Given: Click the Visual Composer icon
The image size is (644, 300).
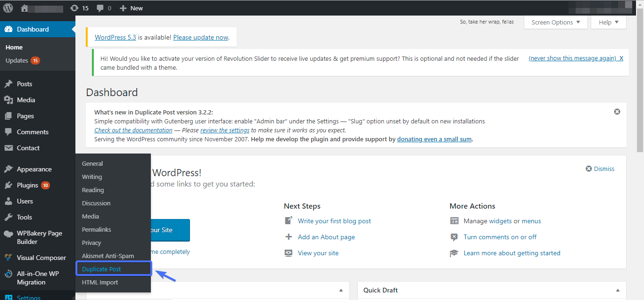Looking at the screenshot, I should click(x=8, y=258).
